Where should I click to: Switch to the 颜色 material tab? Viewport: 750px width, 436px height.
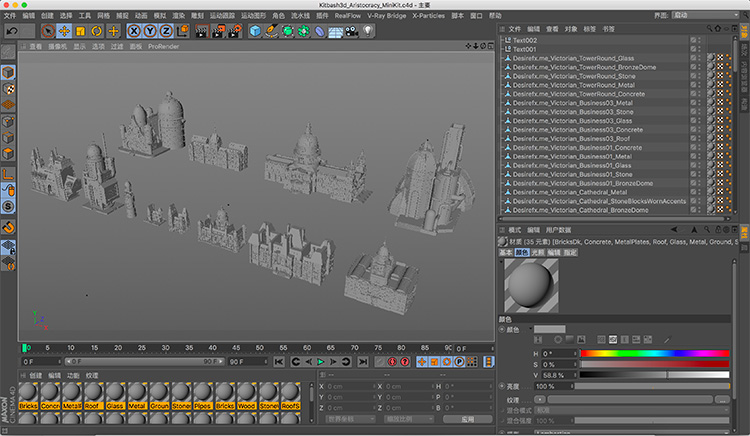point(520,253)
